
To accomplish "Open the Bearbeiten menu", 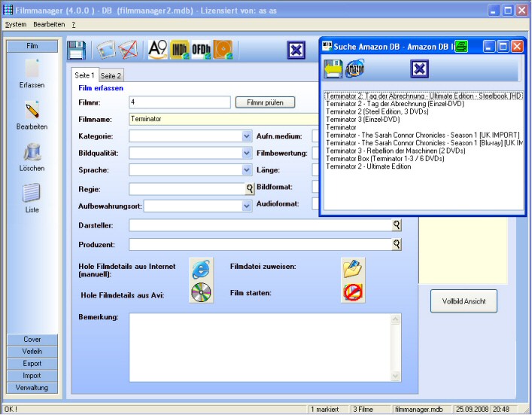I will tap(49, 24).
